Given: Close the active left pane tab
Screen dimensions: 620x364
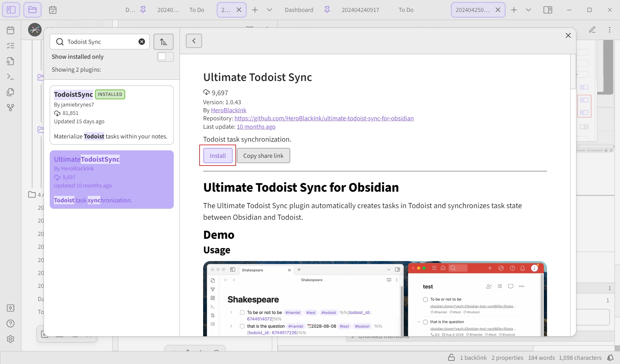Looking at the screenshot, I should point(239,10).
